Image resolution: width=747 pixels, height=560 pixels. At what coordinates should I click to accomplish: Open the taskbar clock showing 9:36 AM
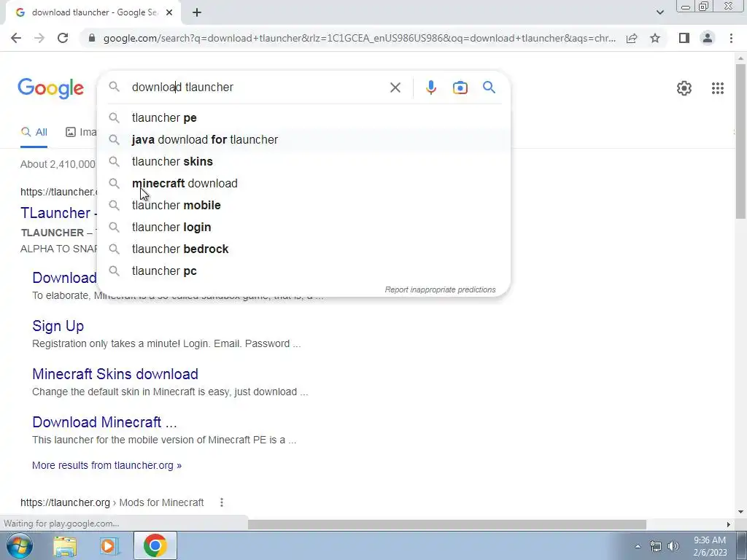[709, 546]
